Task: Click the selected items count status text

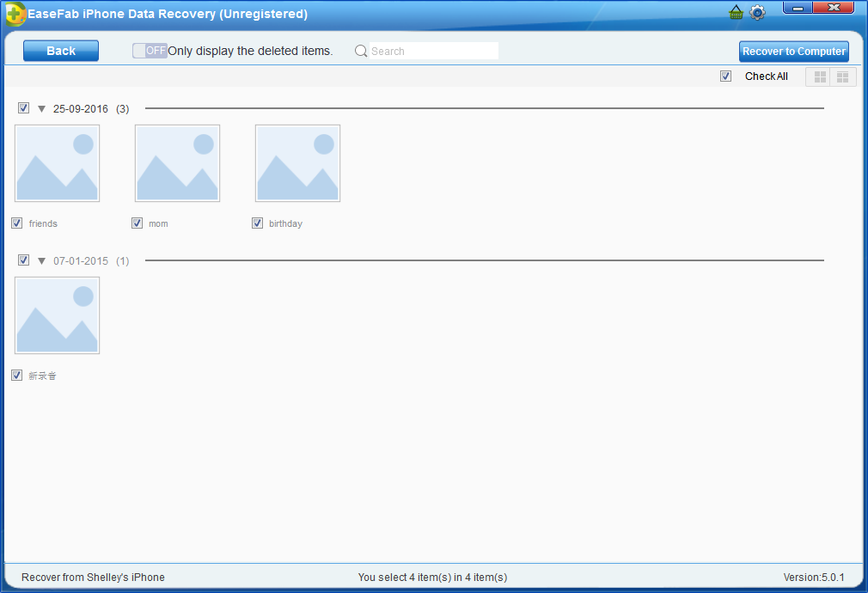Action: pos(432,578)
